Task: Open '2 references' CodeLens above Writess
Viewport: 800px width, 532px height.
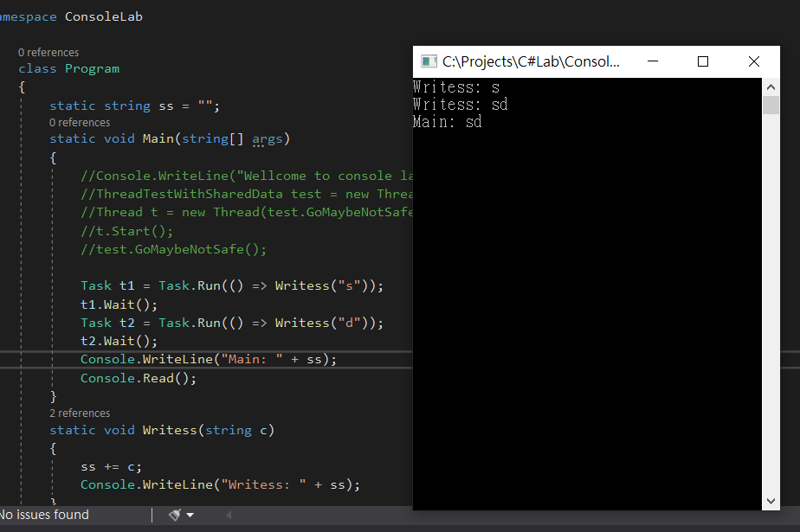Action: pos(80,413)
